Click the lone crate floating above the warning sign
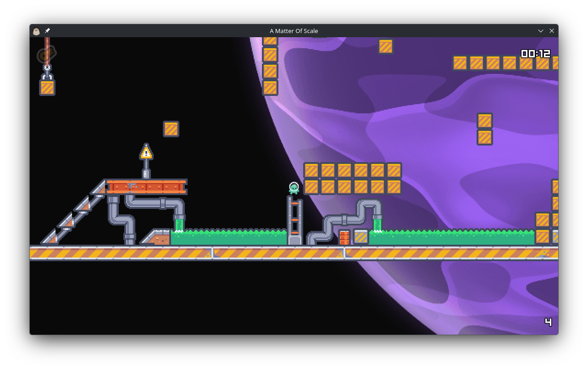The image size is (588, 370). [171, 129]
